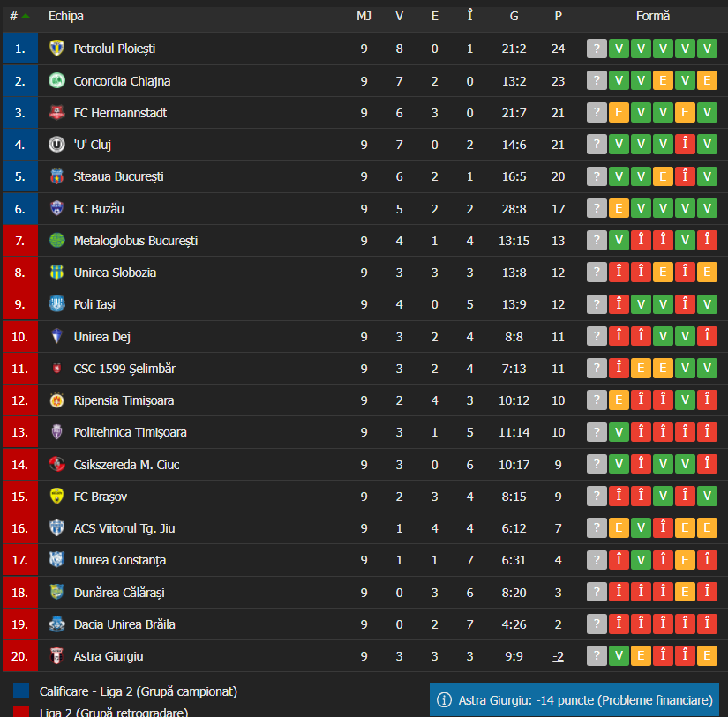Click the MJ matches played header
The height and width of the screenshot is (717, 728).
pos(364,16)
